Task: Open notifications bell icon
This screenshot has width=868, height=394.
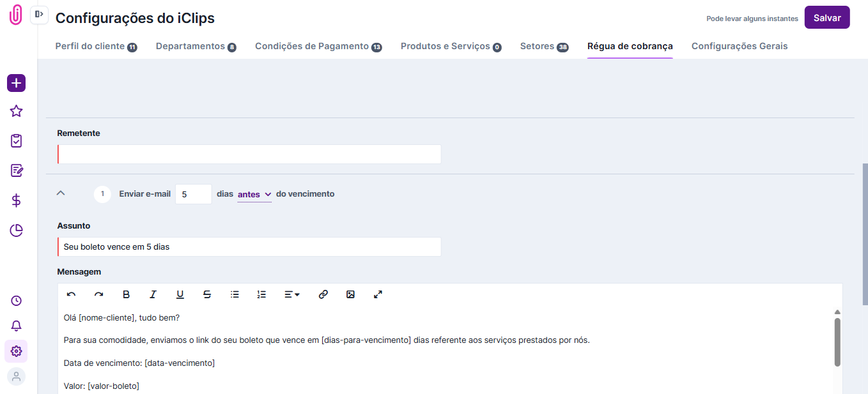Action: pos(17,326)
